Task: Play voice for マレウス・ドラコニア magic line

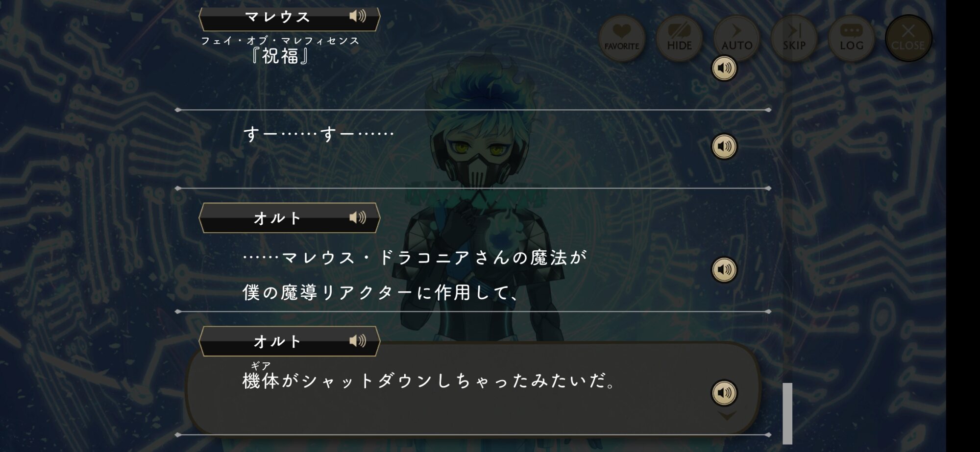Action: pyautogui.click(x=724, y=269)
